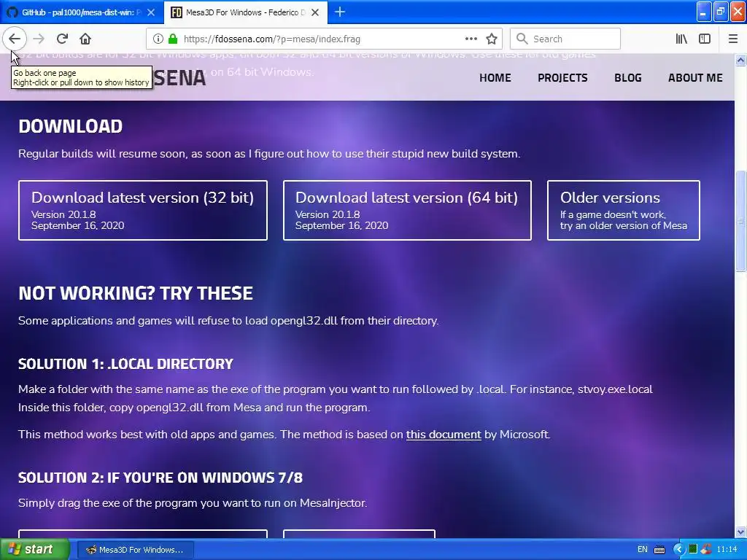Click the green padlock security icon
The width and height of the screenshot is (747, 560).
[173, 39]
